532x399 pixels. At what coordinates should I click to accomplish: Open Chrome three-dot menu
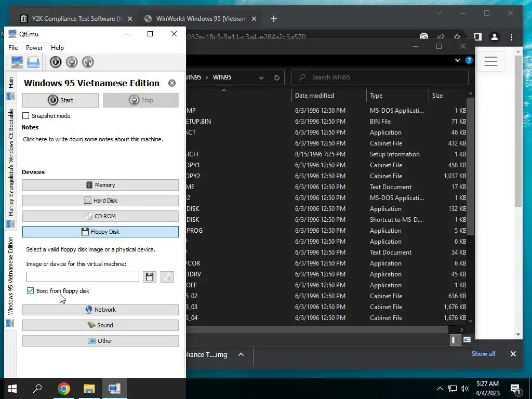pyautogui.click(x=511, y=37)
